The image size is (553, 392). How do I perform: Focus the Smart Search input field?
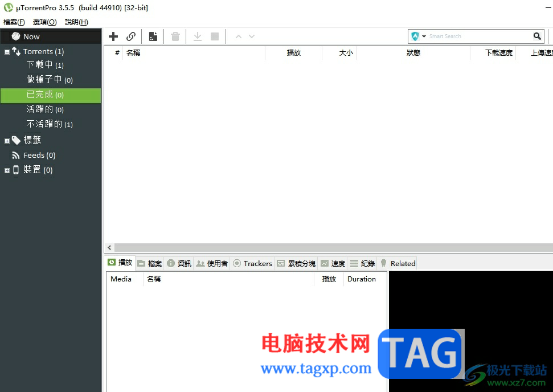tap(480, 36)
